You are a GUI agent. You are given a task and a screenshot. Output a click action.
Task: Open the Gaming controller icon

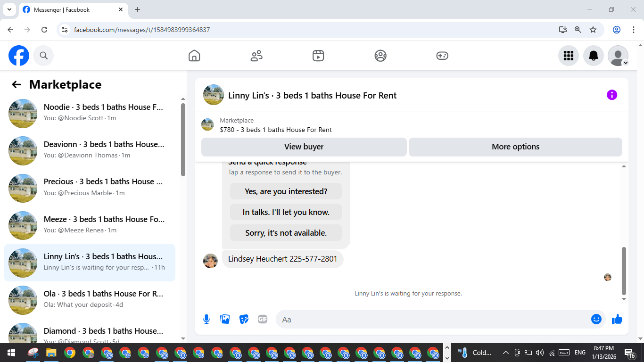(x=442, y=56)
